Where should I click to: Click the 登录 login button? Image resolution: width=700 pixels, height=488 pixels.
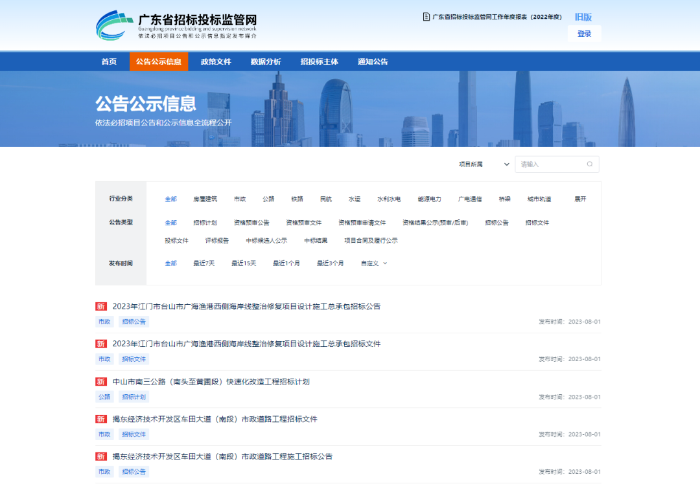pos(584,33)
